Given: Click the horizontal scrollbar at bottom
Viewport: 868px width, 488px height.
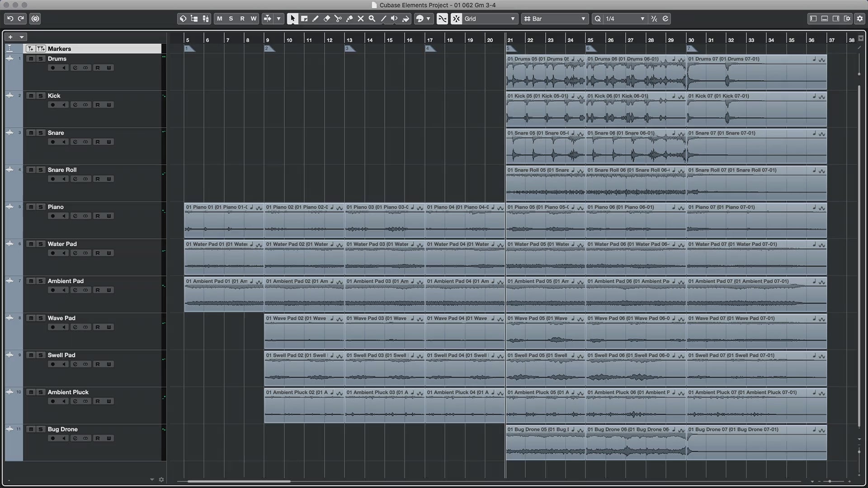Looking at the screenshot, I should click(x=239, y=481).
